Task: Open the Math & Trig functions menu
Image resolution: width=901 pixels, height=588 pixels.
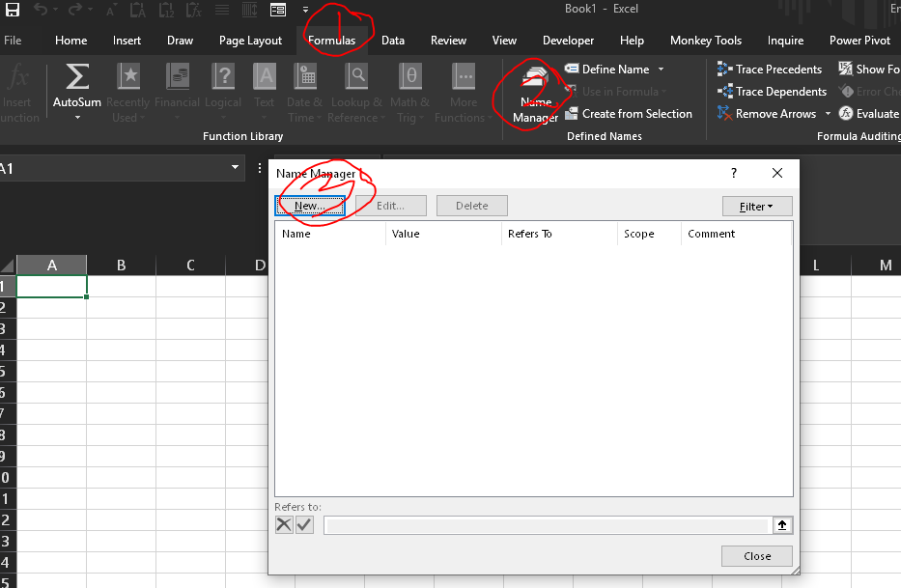Action: [x=410, y=93]
